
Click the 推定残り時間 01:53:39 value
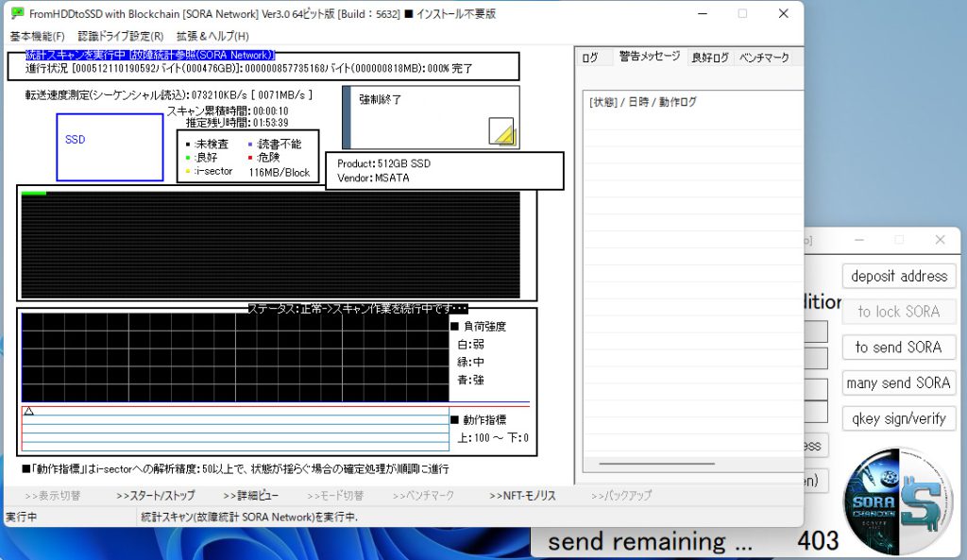click(x=271, y=123)
